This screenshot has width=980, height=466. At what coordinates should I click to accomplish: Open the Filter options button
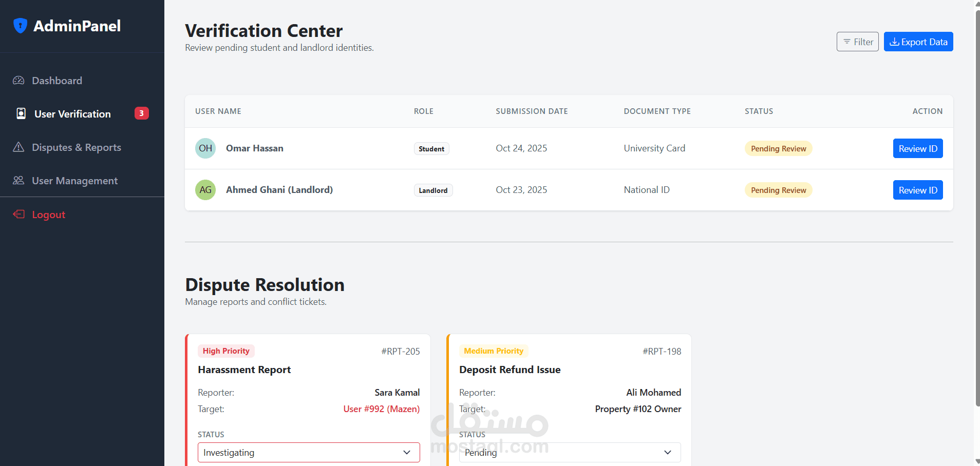(857, 42)
